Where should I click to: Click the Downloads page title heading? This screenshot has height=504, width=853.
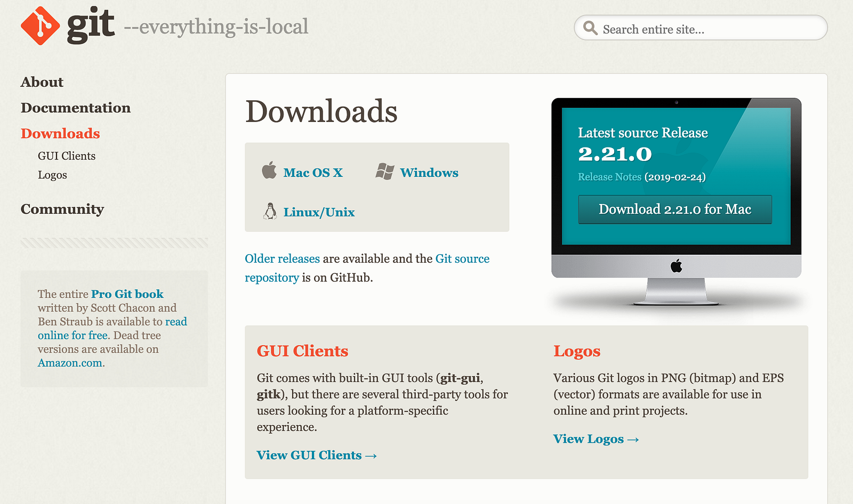[321, 111]
